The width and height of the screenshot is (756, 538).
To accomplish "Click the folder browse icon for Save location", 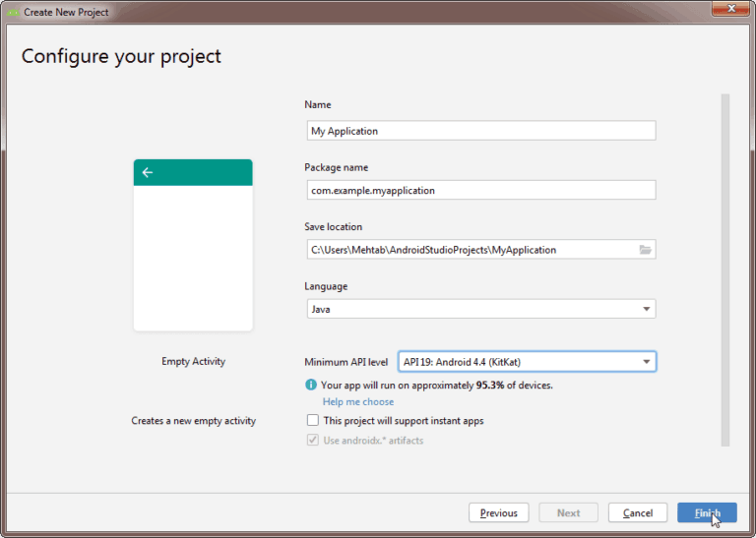I will pyautogui.click(x=645, y=250).
